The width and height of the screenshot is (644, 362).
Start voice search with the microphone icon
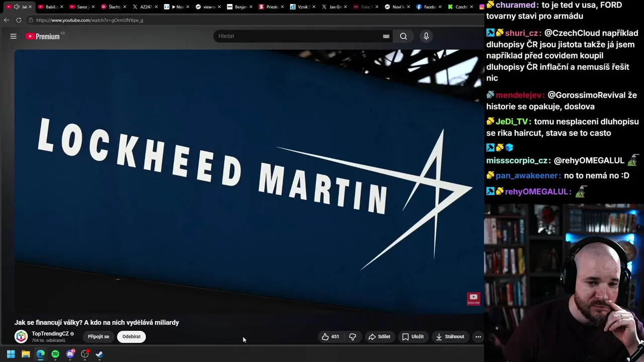coord(426,36)
